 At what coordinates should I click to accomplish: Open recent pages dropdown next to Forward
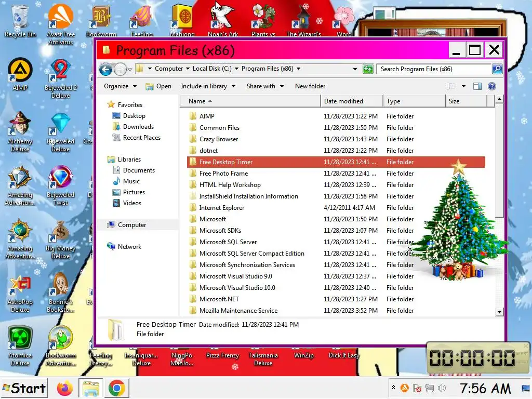(130, 69)
